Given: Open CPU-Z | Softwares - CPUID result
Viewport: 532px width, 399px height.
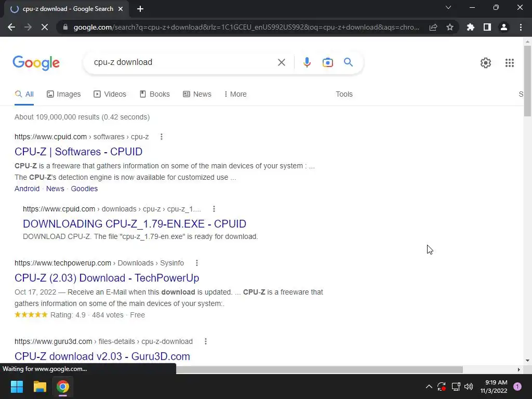Looking at the screenshot, I should coord(78,152).
